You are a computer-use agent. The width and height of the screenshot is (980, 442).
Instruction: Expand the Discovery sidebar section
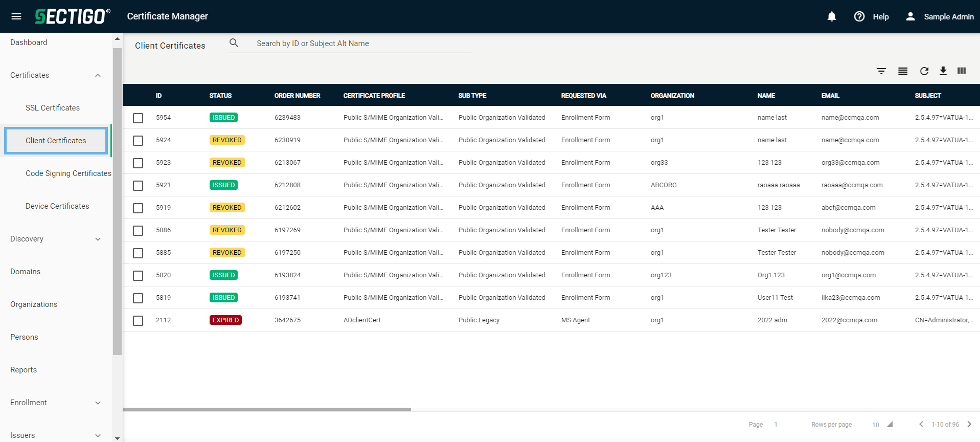tap(98, 239)
